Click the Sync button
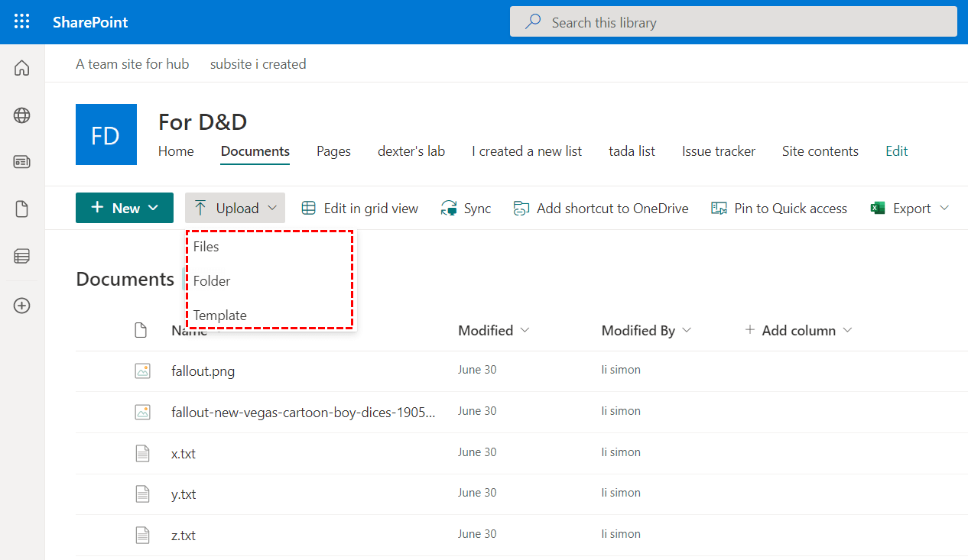 [x=466, y=208]
